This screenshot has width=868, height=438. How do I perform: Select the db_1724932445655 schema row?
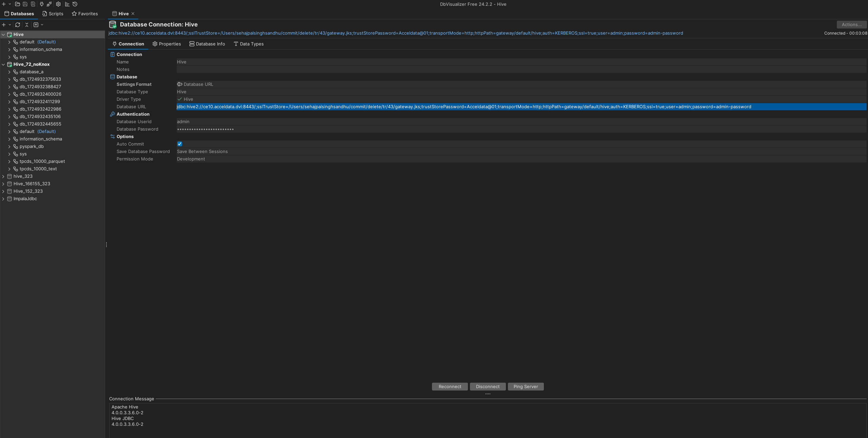coord(53,124)
